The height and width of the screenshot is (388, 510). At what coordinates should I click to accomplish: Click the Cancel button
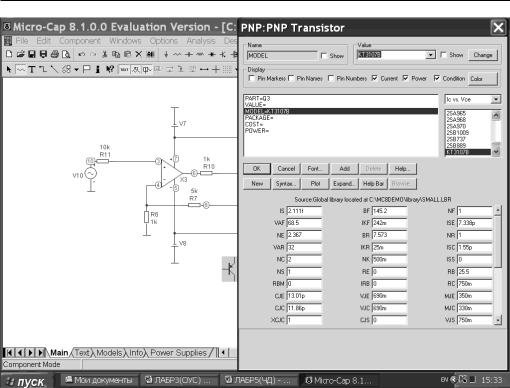[286, 169]
